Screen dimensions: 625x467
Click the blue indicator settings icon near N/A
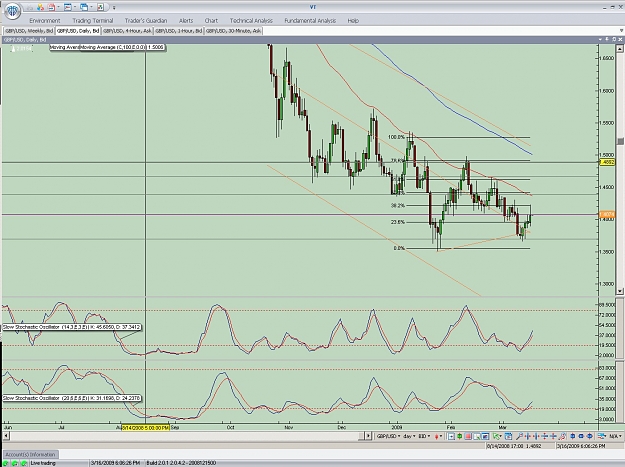point(601,437)
